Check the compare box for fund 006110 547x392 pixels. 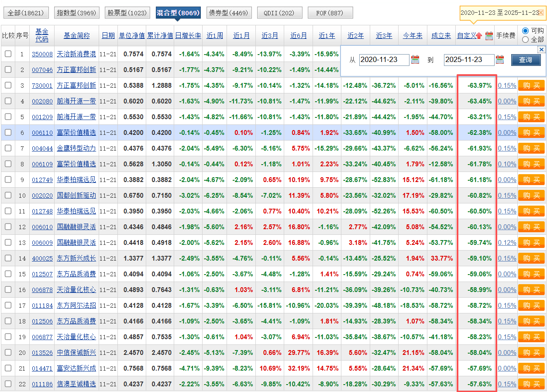[8, 133]
